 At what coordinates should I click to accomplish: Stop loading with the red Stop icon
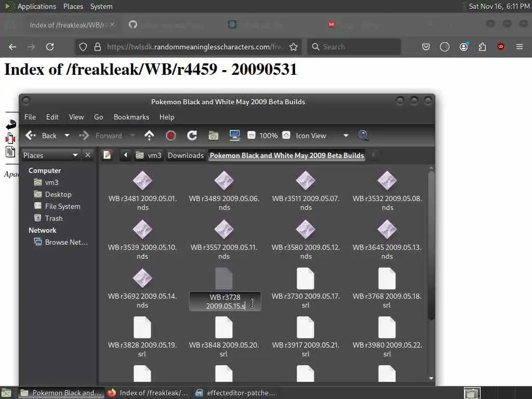[170, 136]
